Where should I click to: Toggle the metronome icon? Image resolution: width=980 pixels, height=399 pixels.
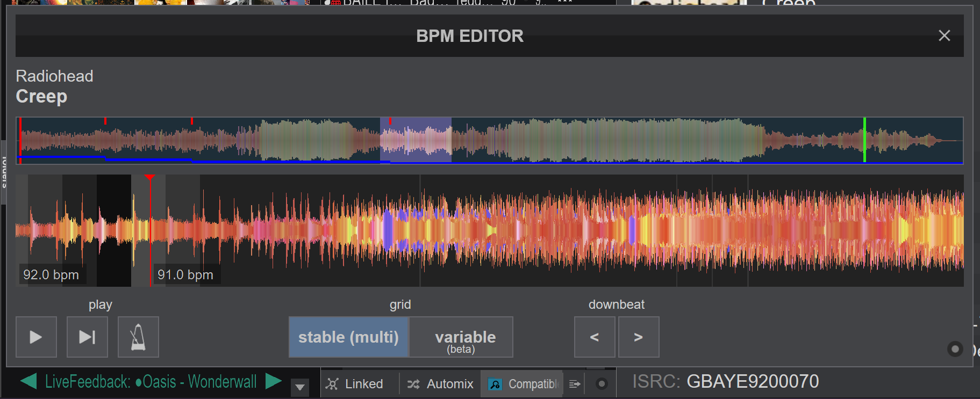(x=138, y=337)
